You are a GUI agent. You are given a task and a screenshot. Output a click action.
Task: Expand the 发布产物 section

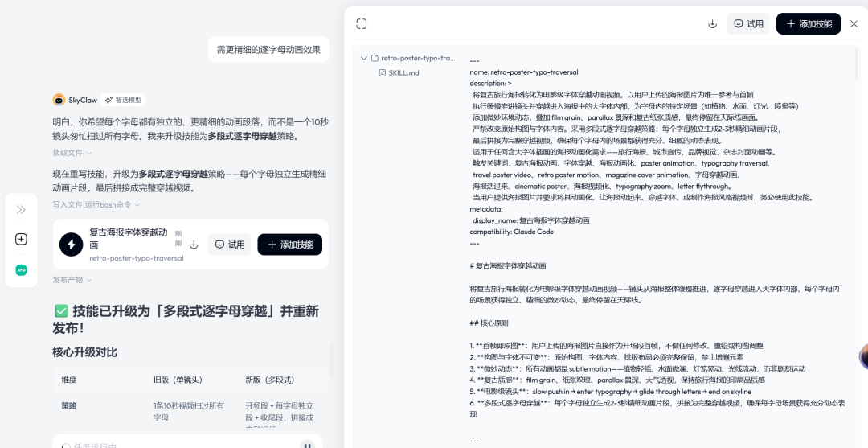(x=72, y=280)
